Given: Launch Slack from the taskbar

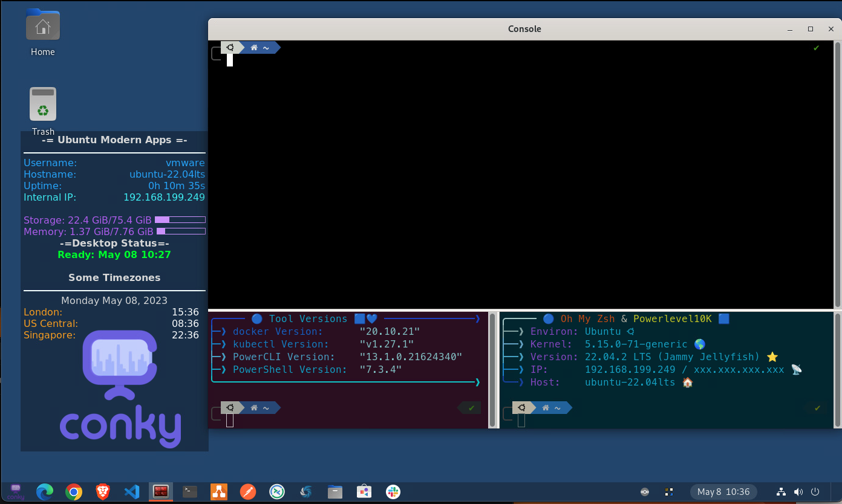Looking at the screenshot, I should pos(393,492).
